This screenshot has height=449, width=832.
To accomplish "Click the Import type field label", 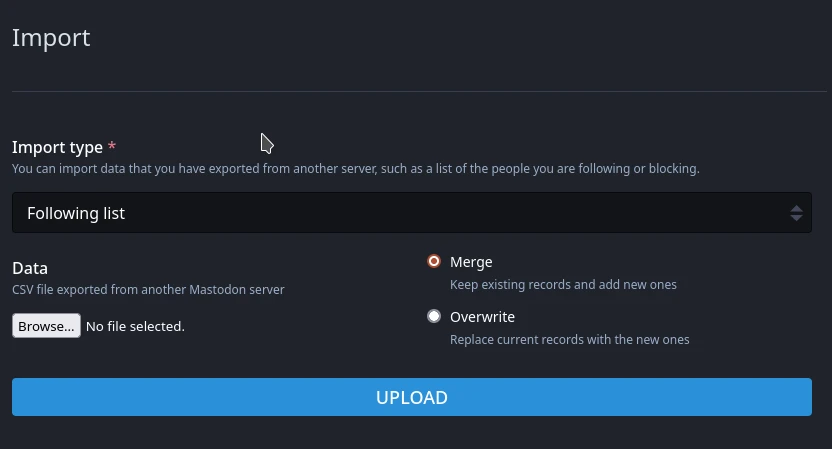I will (x=57, y=147).
